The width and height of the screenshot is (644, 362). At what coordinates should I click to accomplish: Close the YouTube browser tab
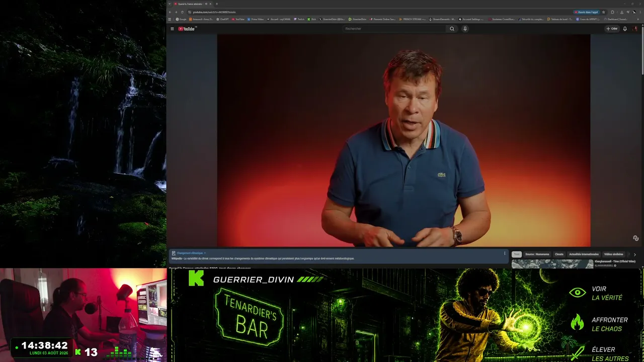[211, 4]
